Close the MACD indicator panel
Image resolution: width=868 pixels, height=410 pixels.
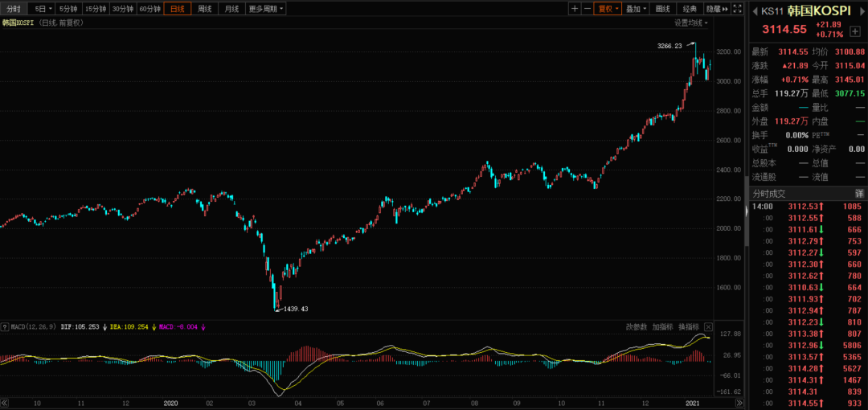pos(707,327)
